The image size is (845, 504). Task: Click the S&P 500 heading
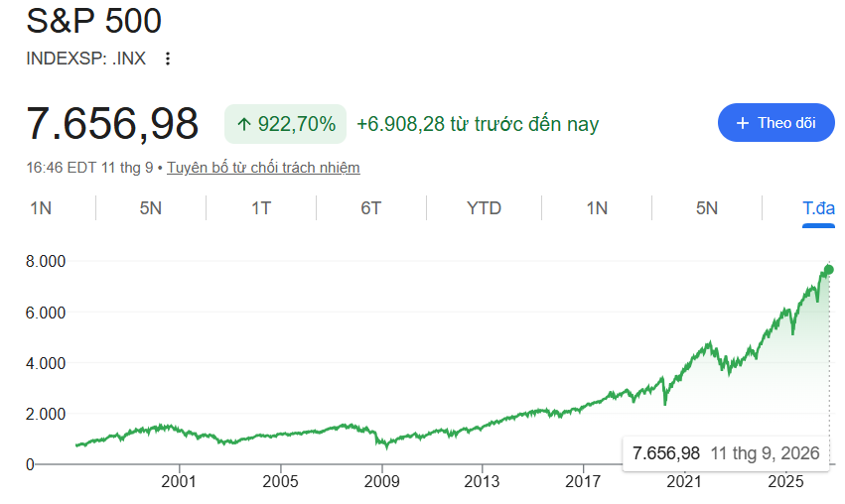[x=93, y=21]
